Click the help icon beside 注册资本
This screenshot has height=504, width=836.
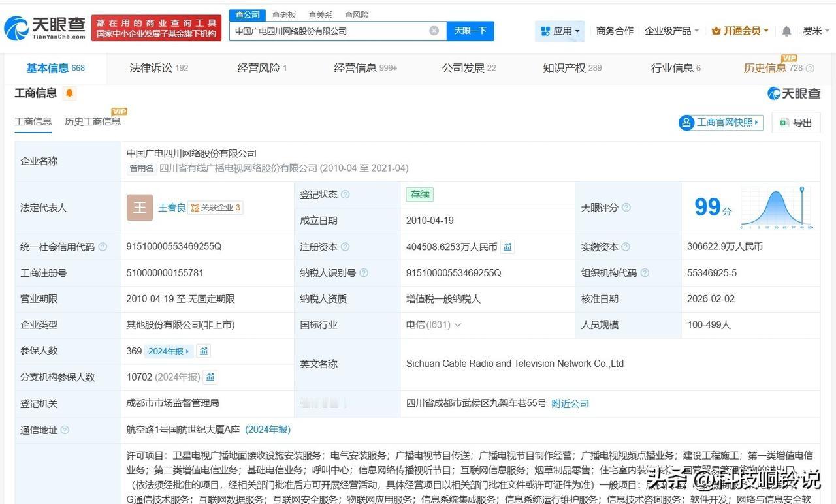(x=345, y=247)
